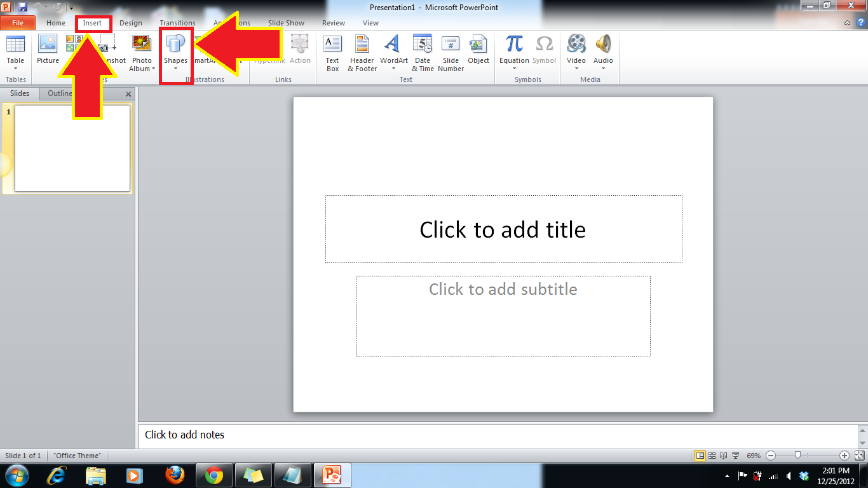Open the File tab
This screenshot has height=488, width=868.
(x=18, y=23)
